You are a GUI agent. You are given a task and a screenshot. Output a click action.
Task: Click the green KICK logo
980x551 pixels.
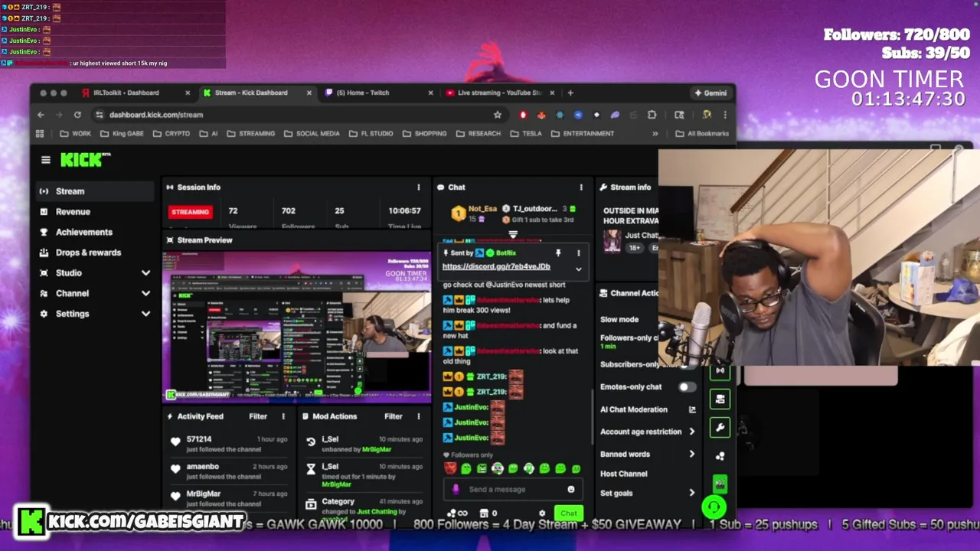[x=83, y=159]
